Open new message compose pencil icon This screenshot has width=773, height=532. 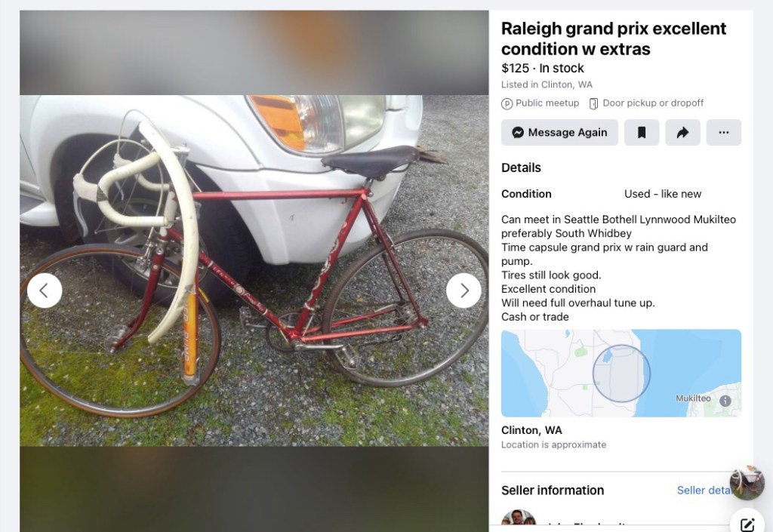(747, 522)
